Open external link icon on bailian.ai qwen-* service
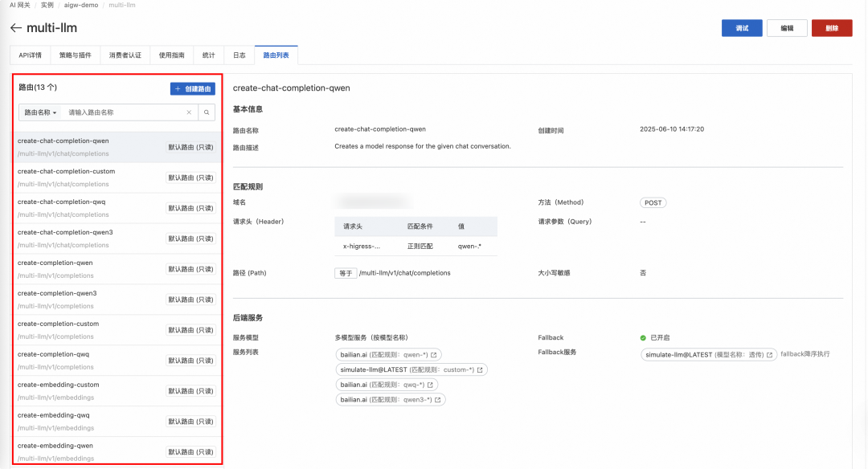The image size is (868, 469). pyautogui.click(x=434, y=355)
